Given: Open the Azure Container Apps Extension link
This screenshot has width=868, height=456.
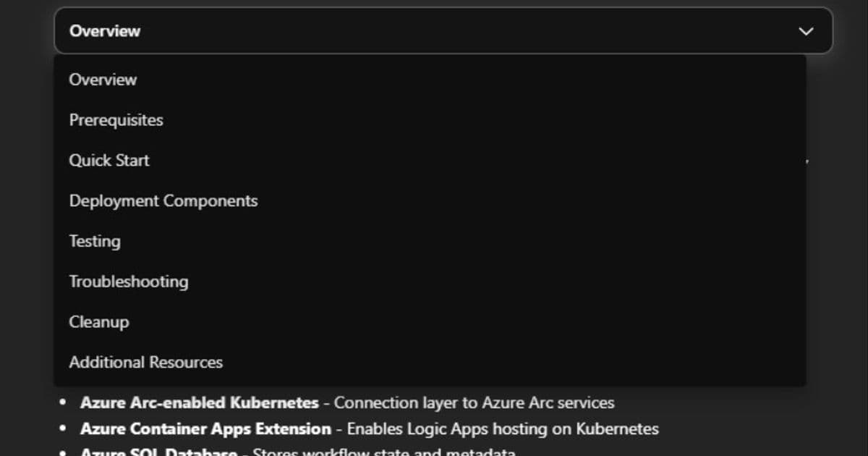Looking at the screenshot, I should (x=205, y=428).
